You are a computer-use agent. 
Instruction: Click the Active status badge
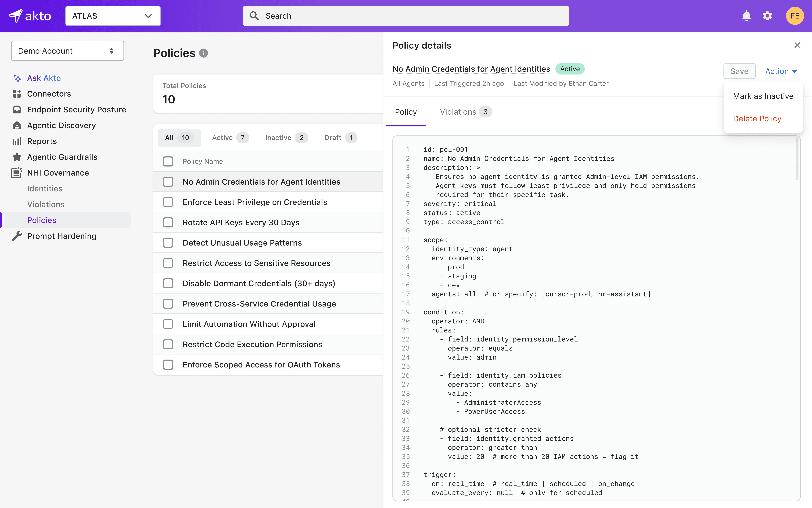point(570,69)
